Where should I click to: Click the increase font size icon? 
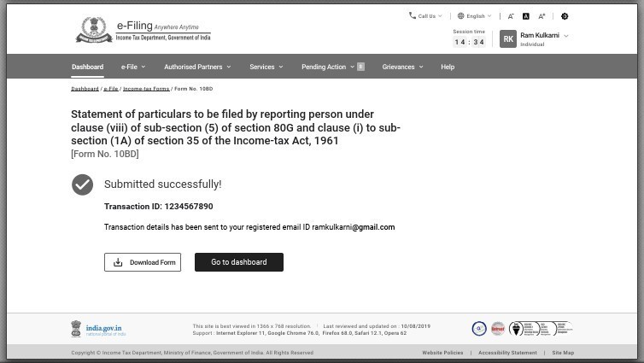[542, 16]
